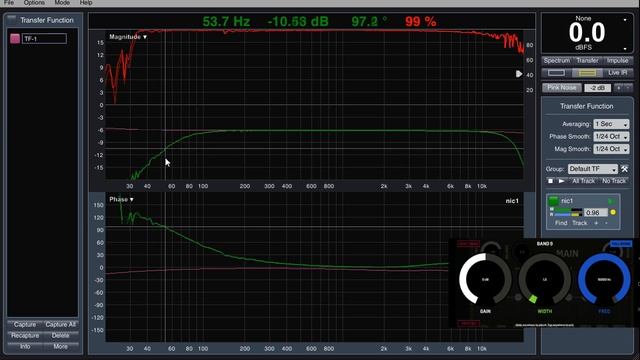Click the WIDTH knob in Band 5 overlay

click(x=544, y=279)
